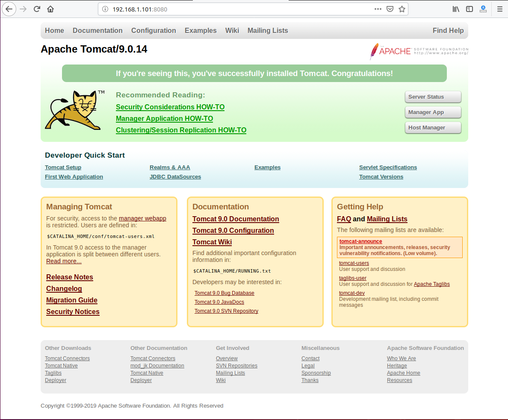Open the Library icon in toolbar
The width and height of the screenshot is (508, 420).
(x=456, y=9)
